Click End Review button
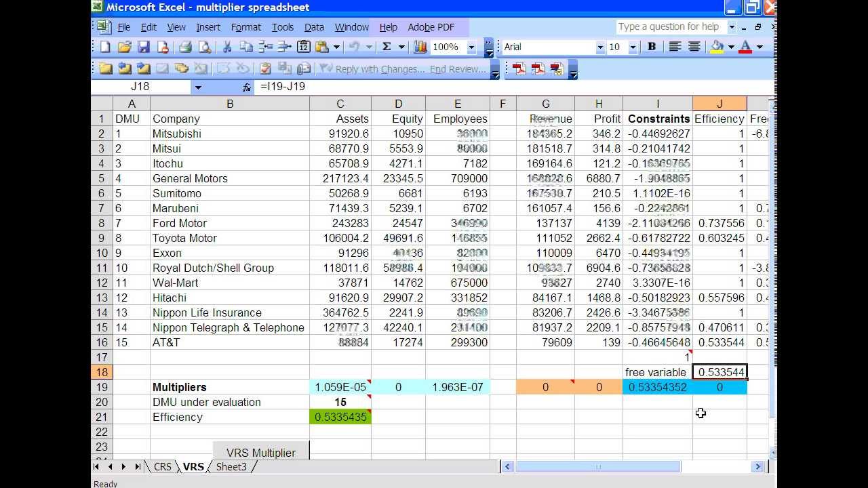This screenshot has height=488, width=868. (458, 68)
